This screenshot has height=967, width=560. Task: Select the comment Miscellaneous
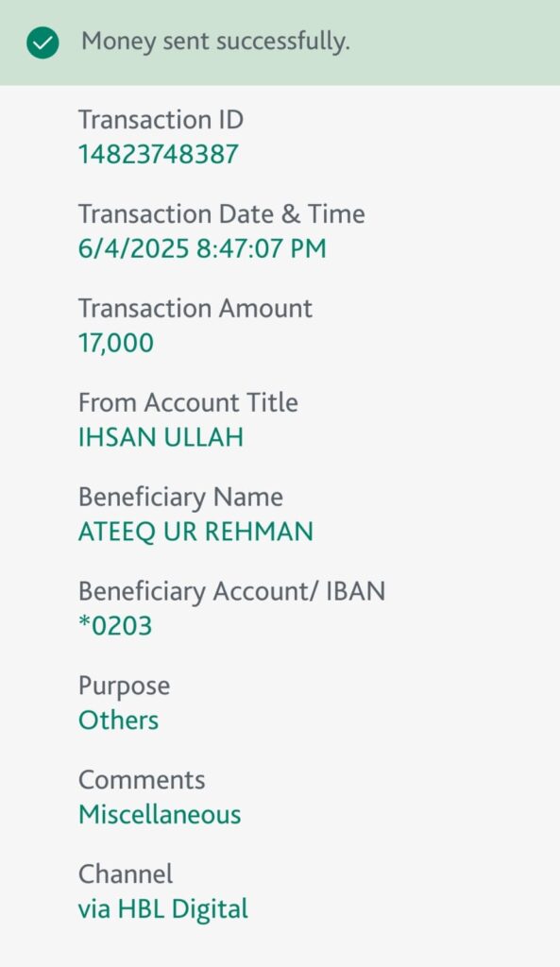(160, 815)
